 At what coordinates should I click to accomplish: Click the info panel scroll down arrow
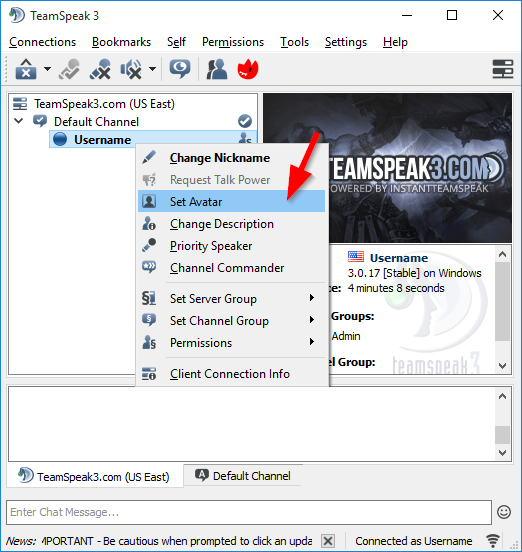(502, 366)
